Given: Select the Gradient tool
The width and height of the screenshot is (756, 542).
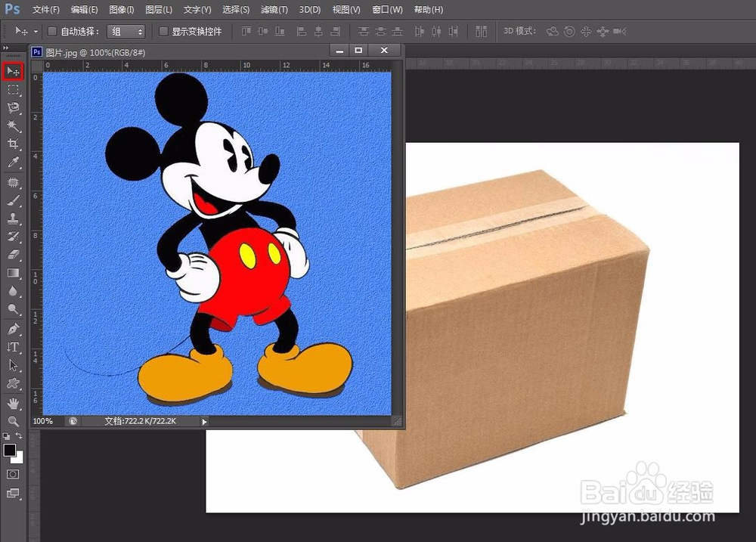Looking at the screenshot, I should coord(13,273).
